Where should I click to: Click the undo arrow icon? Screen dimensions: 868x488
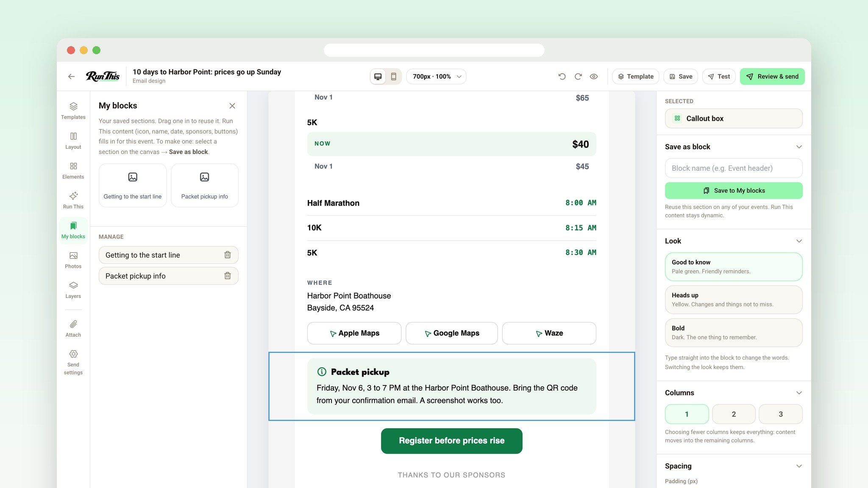coord(562,77)
